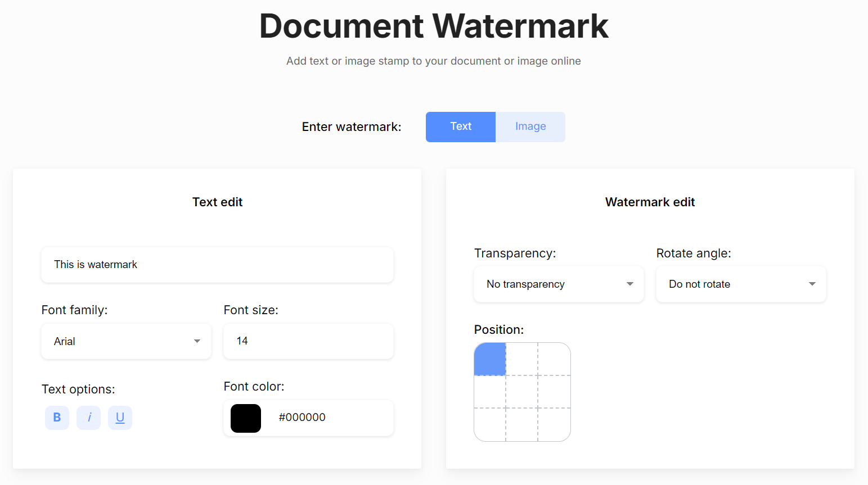Open the Rotate angle dropdown
Screen dimensions: 868x485
coord(740,284)
